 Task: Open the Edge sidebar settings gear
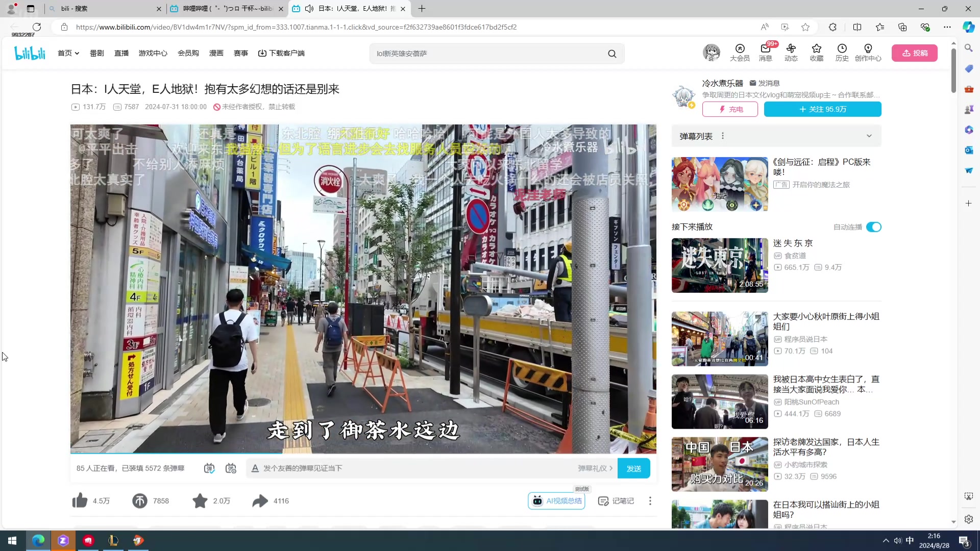pyautogui.click(x=968, y=519)
